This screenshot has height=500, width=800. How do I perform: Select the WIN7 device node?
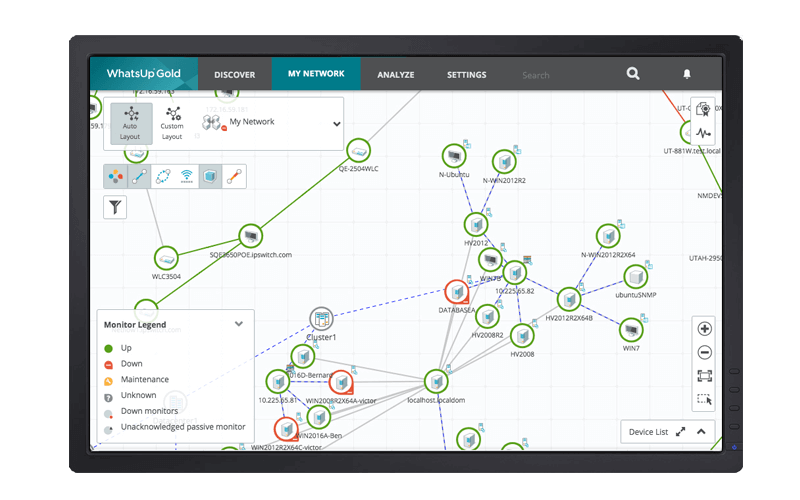(631, 330)
